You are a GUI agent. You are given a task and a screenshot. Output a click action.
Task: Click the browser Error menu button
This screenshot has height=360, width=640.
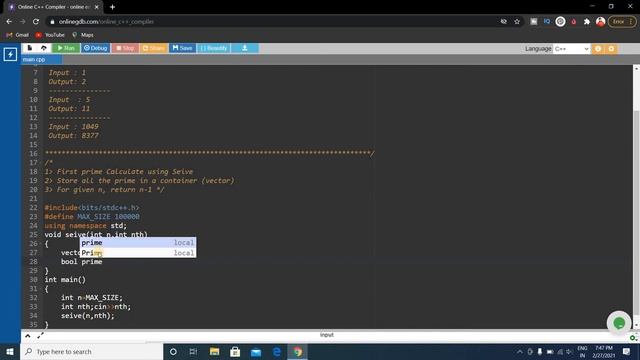[622, 22]
